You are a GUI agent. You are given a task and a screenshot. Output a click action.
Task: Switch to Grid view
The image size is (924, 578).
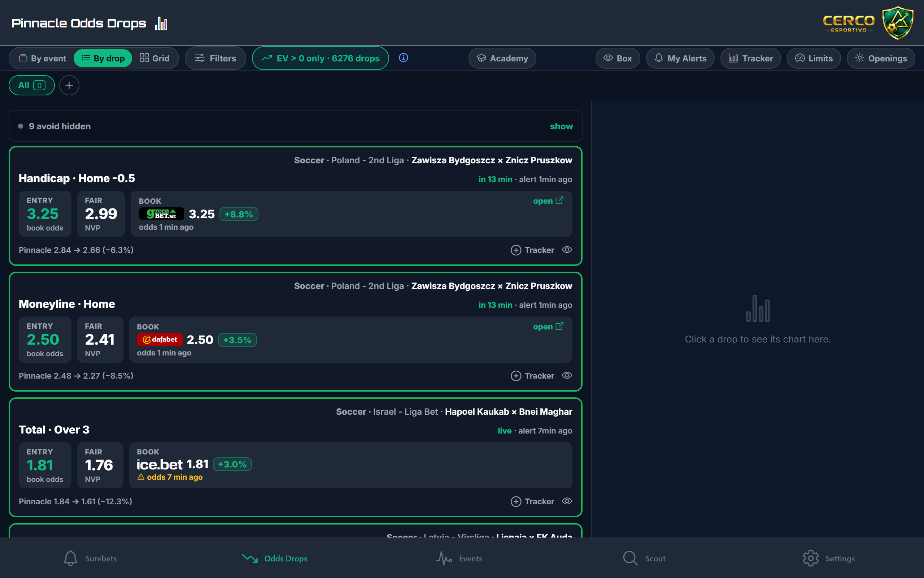tap(154, 58)
